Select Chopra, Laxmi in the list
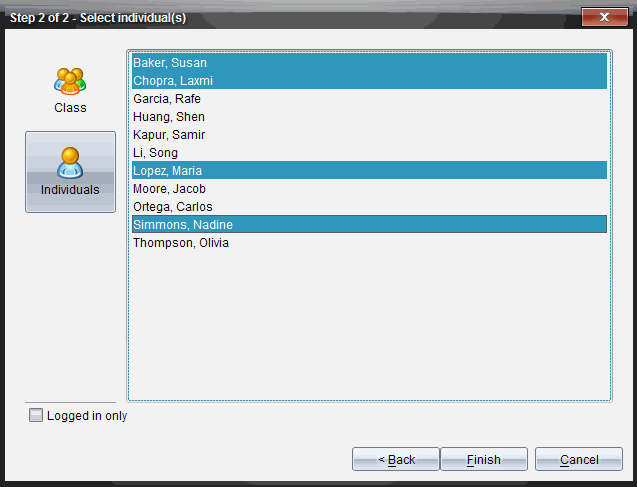 (173, 81)
